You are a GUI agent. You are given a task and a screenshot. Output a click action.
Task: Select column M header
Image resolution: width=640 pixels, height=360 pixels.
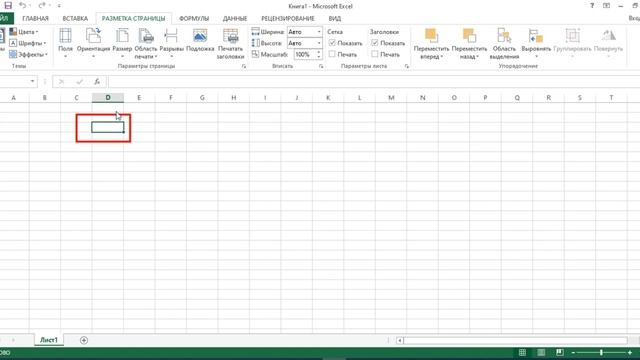[391, 98]
